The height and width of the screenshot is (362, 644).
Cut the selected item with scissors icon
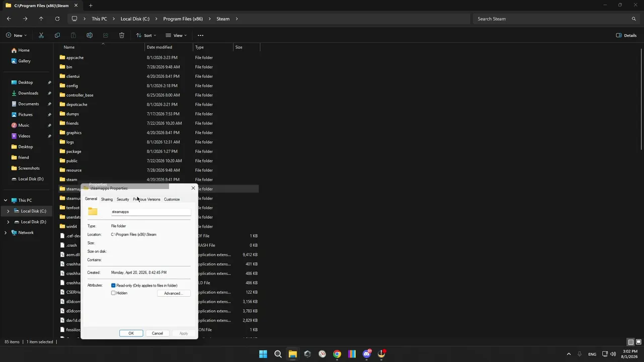coord(41,35)
